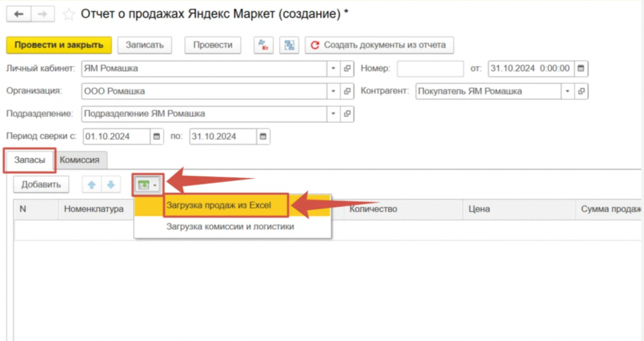
Task: Move row up with the up arrow
Action: pyautogui.click(x=91, y=185)
